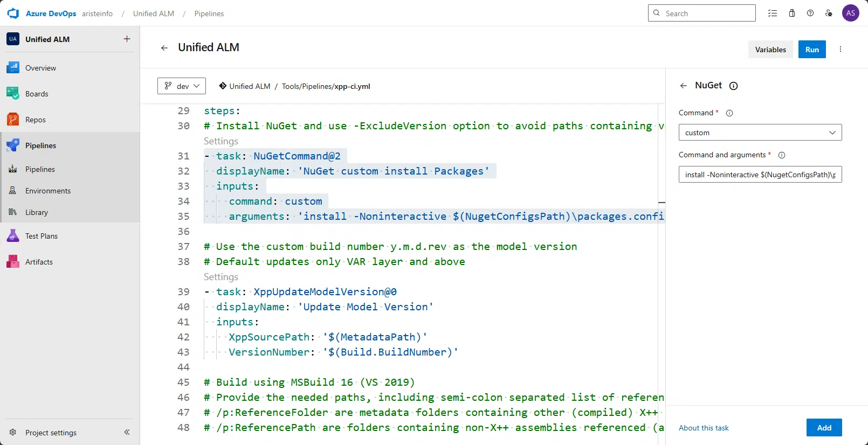Open the Test Plans section
This screenshot has height=445, width=868.
(42, 236)
